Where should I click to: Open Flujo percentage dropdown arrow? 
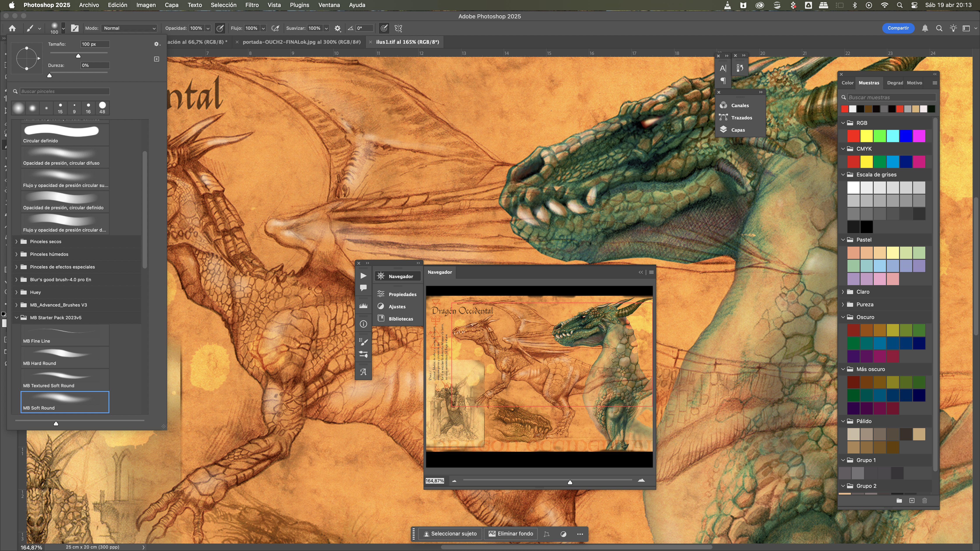click(x=263, y=28)
